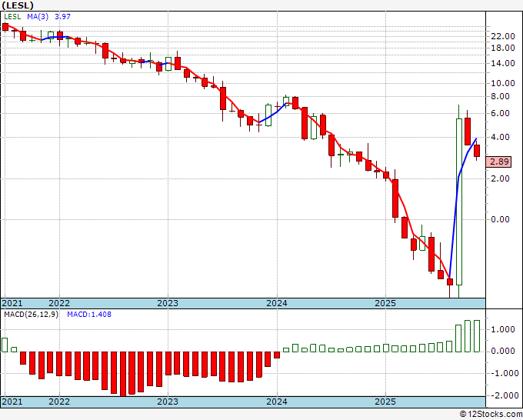Select 2023 on the price chart timeline
The image size is (523, 420).
tap(168, 303)
